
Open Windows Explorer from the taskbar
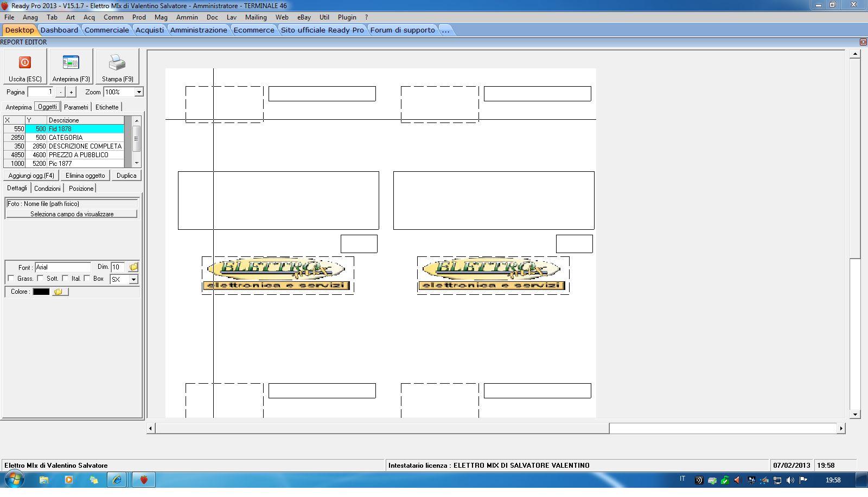(44, 480)
